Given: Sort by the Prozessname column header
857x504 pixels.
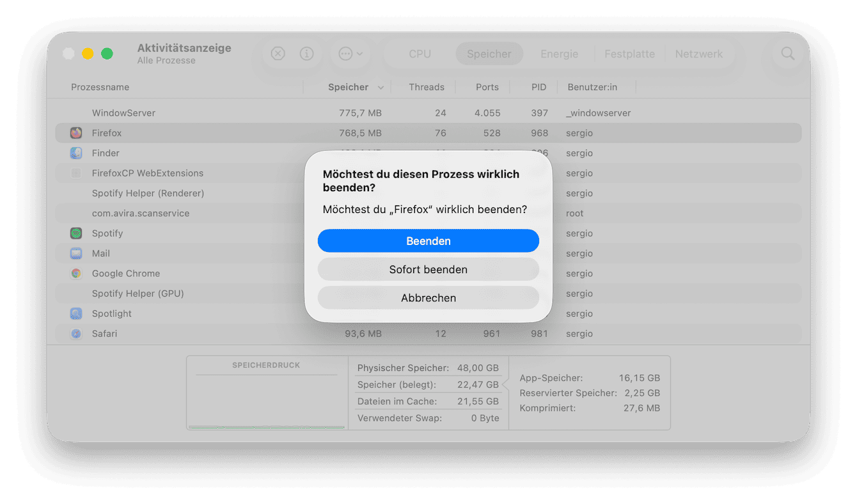Looking at the screenshot, I should [x=100, y=87].
